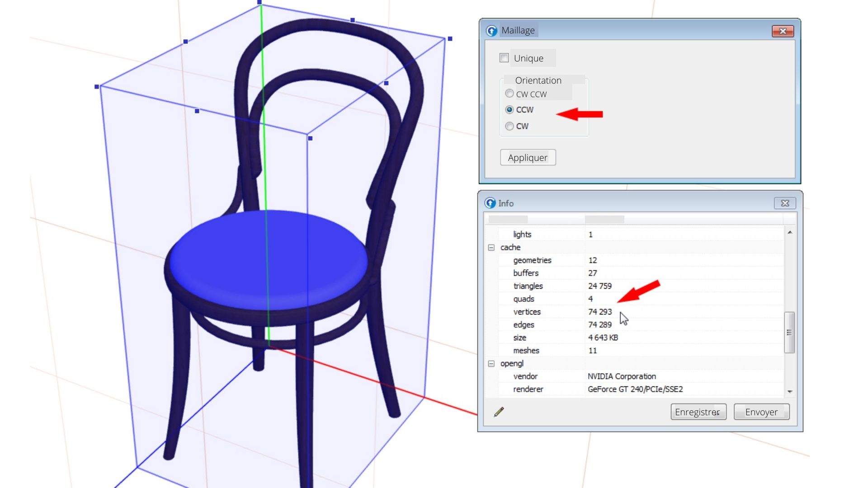Screen dimensions: 868x488
Task: Click the Envoyer button
Action: click(761, 412)
